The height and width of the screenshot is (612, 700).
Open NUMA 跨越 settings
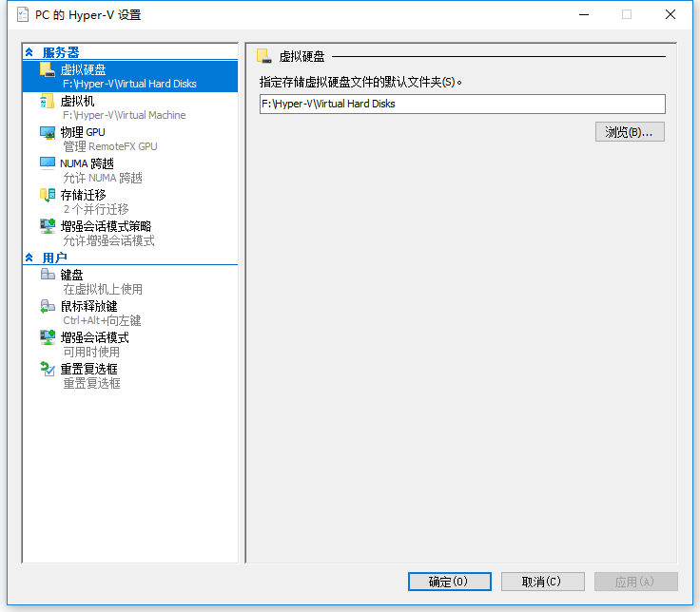[x=130, y=170]
